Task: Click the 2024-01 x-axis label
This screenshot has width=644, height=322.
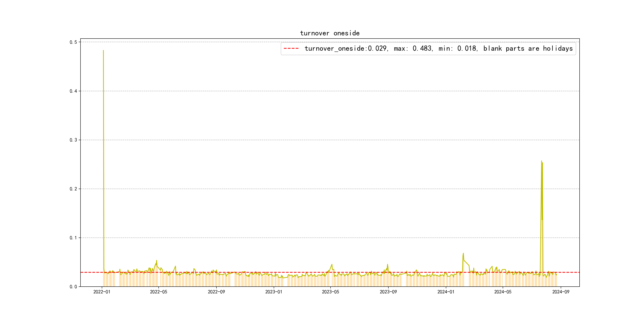Action: point(446,292)
